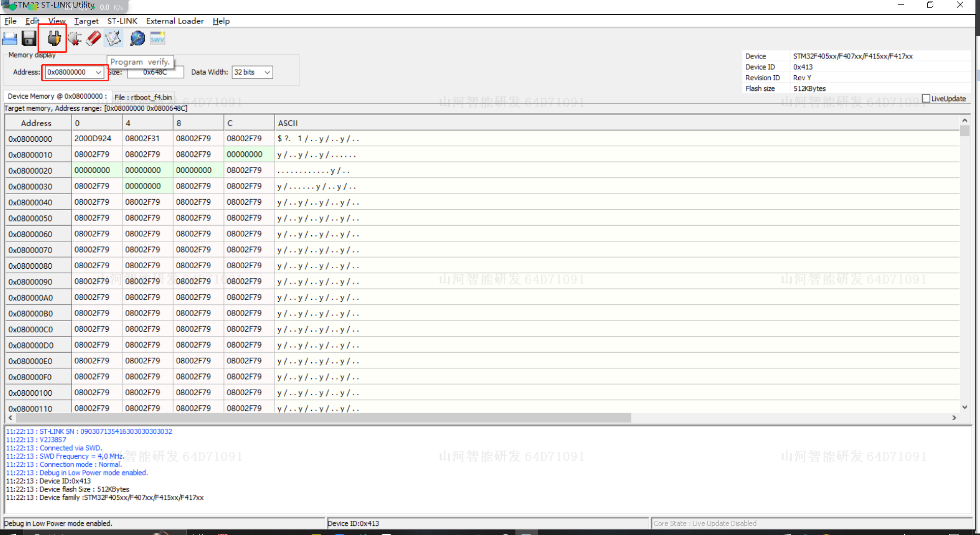Screen dimensions: 980x535
Task: Click the 'Device flash Size : 512KBytes' log line
Action: pyautogui.click(x=68, y=489)
